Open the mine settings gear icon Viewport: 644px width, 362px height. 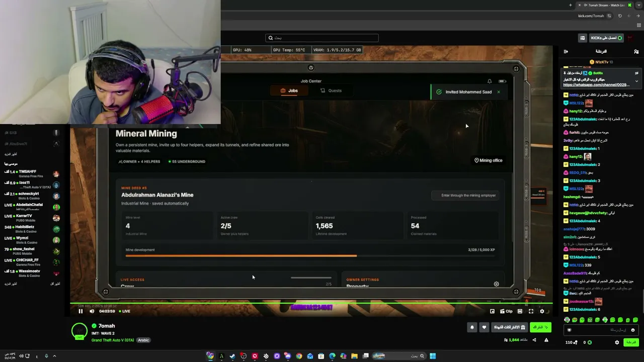497,284
